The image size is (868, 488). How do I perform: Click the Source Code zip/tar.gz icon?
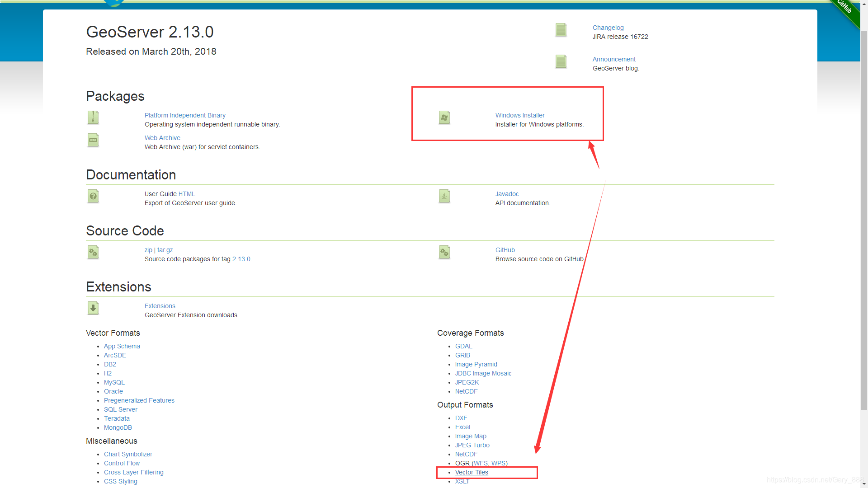(93, 251)
